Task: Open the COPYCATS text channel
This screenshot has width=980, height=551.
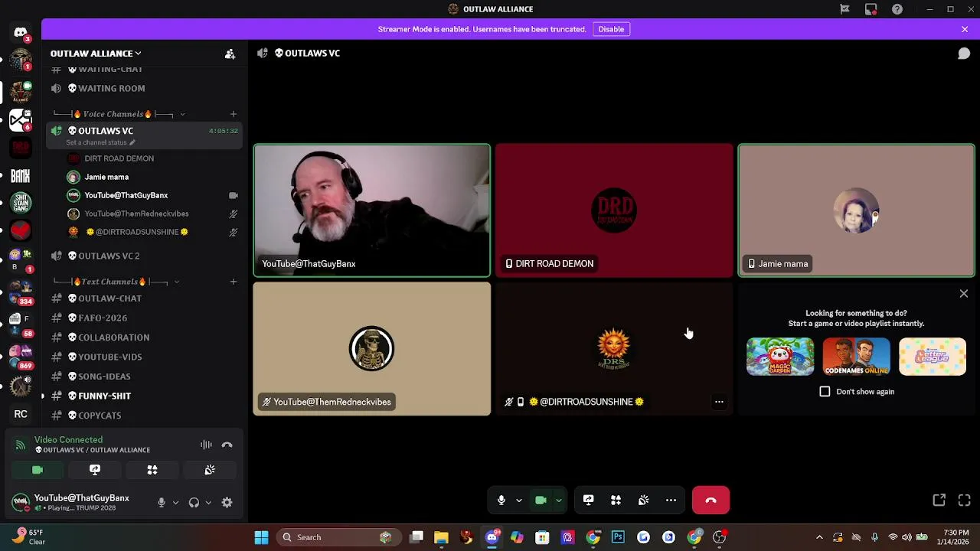Action: coord(145,416)
